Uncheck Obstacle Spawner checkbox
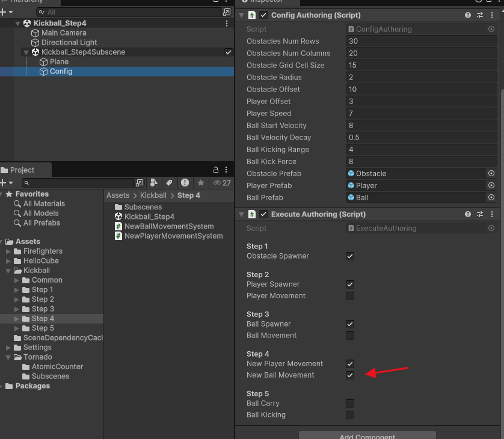This screenshot has width=504, height=439. click(x=350, y=256)
